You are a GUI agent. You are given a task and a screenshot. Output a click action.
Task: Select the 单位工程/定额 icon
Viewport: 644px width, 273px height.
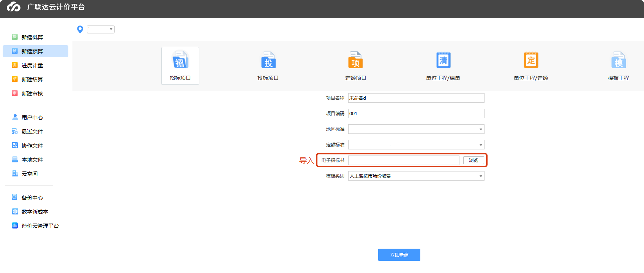pyautogui.click(x=531, y=60)
